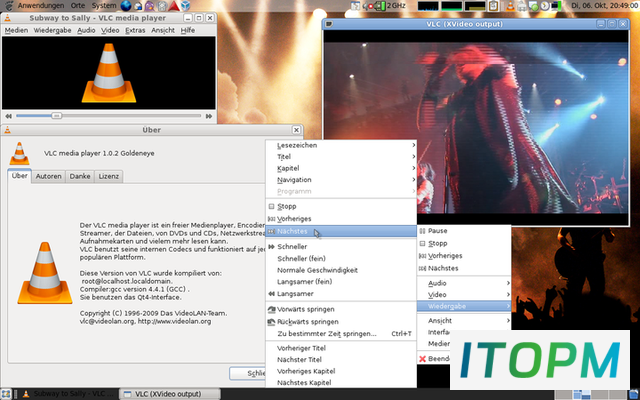Switch to the Autoren tab

tap(49, 176)
